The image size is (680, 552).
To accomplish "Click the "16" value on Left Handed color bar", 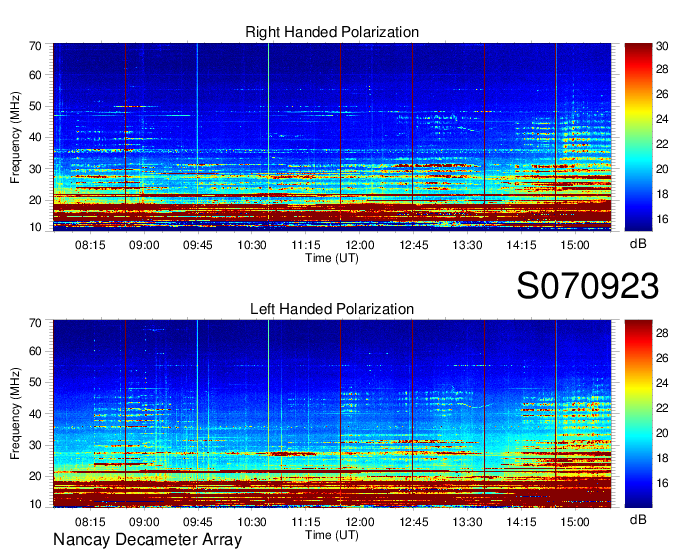I will [662, 483].
